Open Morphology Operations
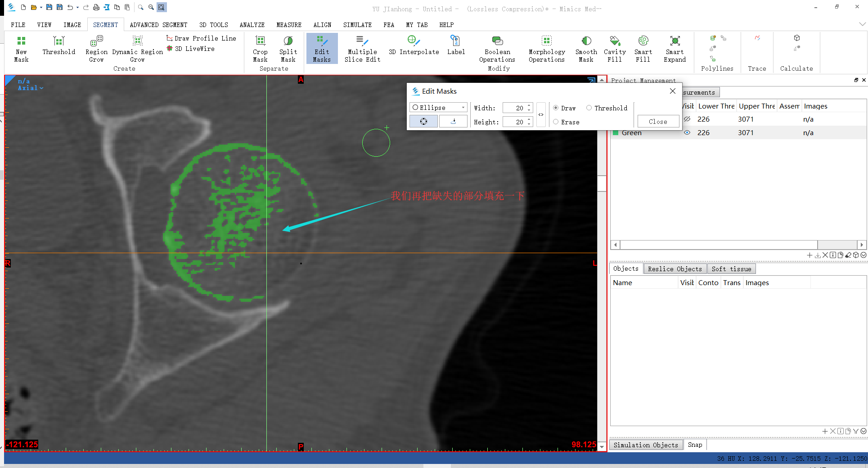 click(547, 49)
